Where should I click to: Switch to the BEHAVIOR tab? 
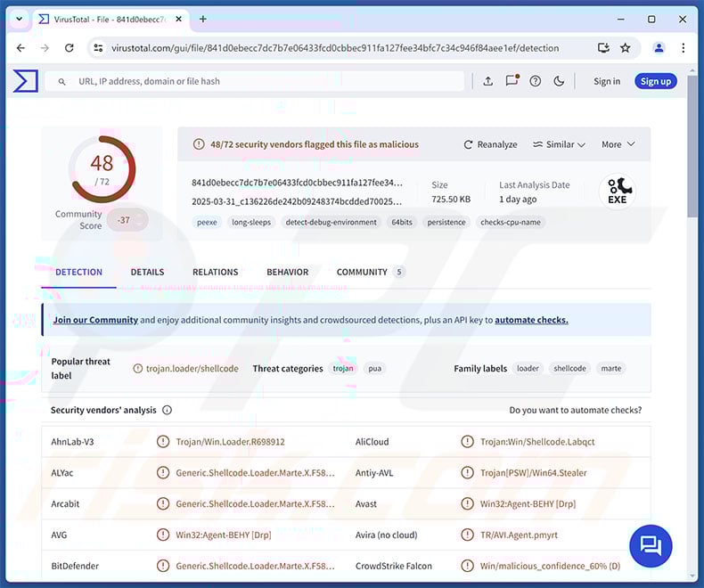287,273
